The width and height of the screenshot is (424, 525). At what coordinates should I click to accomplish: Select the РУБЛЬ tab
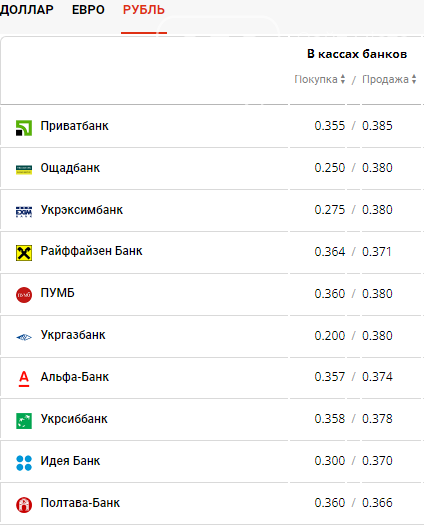click(144, 10)
